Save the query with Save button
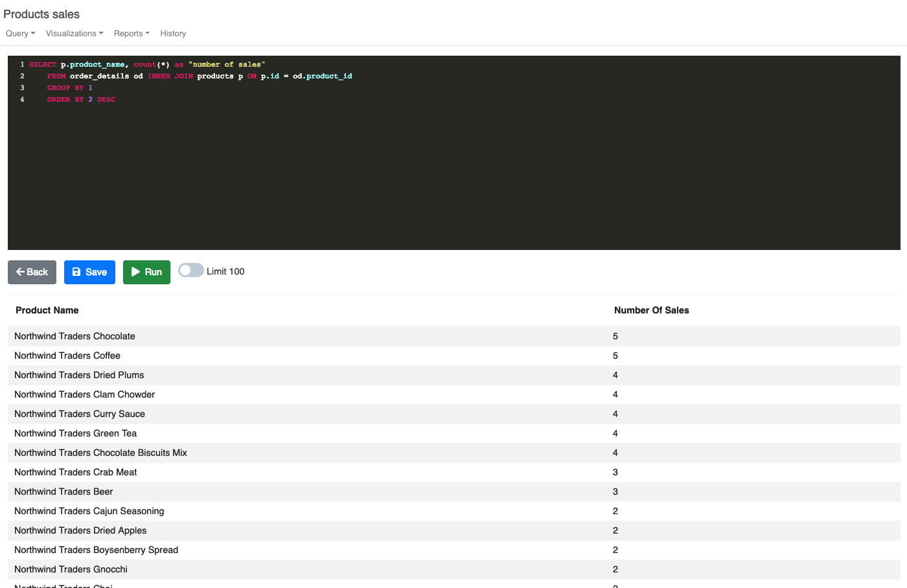Screen dimensions: 907x588 pos(89,272)
